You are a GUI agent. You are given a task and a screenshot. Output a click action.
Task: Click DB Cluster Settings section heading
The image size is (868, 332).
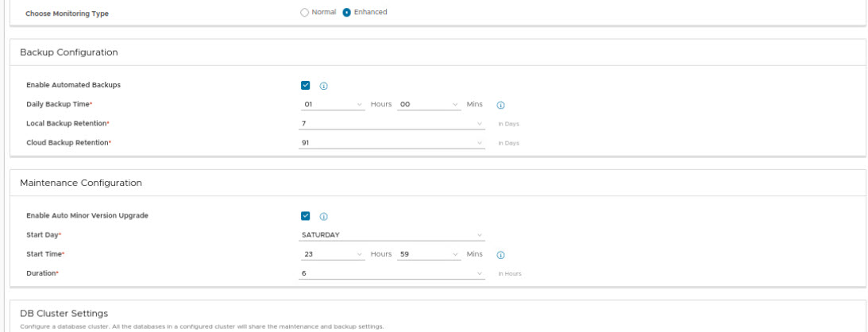point(64,313)
